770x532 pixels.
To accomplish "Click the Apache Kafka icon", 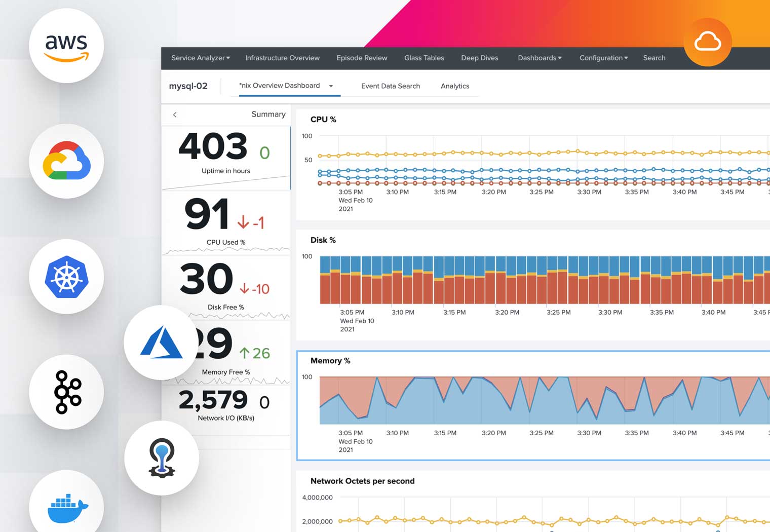I will click(x=66, y=392).
